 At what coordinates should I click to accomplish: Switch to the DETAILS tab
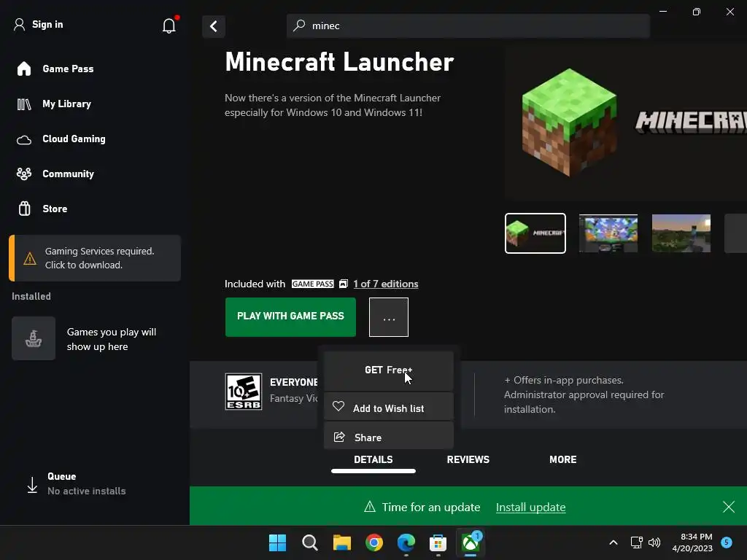(x=373, y=460)
